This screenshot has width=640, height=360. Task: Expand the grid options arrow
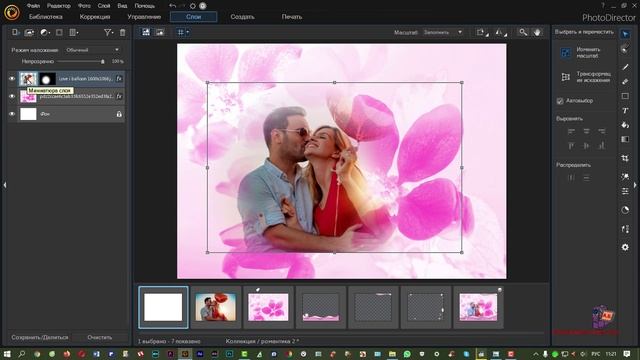[188, 32]
